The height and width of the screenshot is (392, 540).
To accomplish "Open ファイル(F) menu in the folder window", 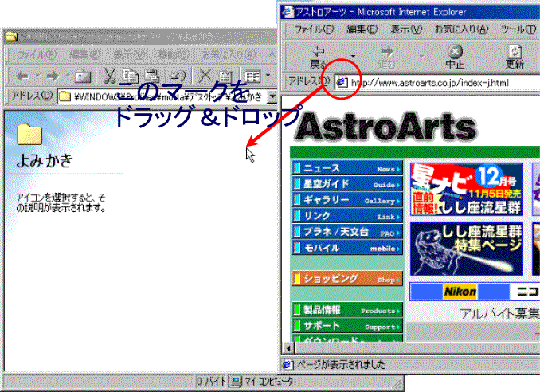I will (37, 54).
